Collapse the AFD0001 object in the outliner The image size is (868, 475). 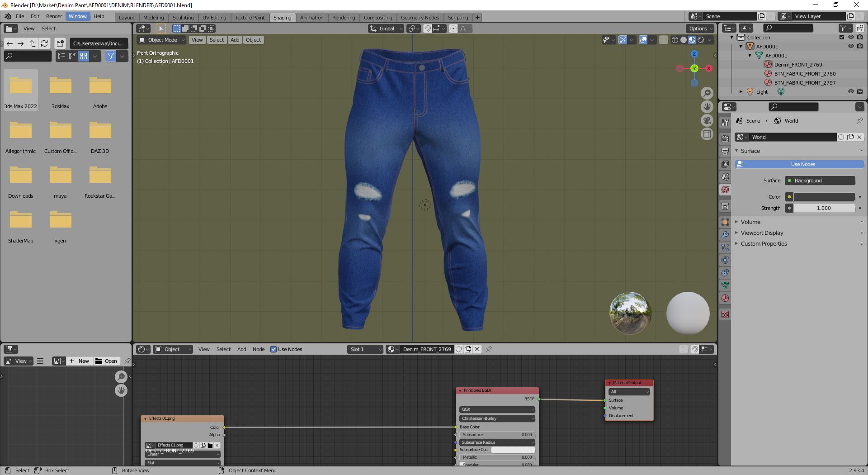741,46
